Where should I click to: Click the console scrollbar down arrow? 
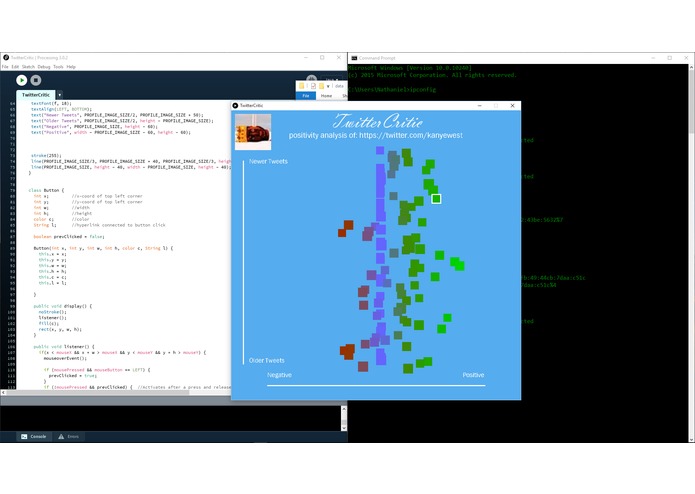point(344,428)
